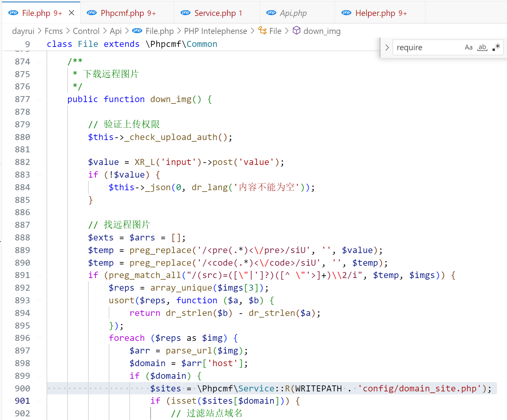Click '$exts' variable on line 888
Image resolution: width=507 pixels, height=420 pixels.
(x=101, y=237)
